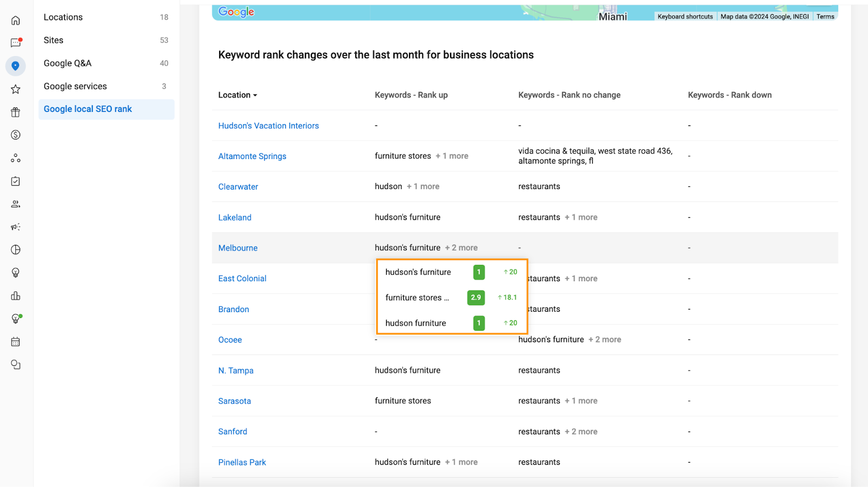Open Keyboard shortcuts on map
This screenshot has width=868, height=487.
[685, 17]
